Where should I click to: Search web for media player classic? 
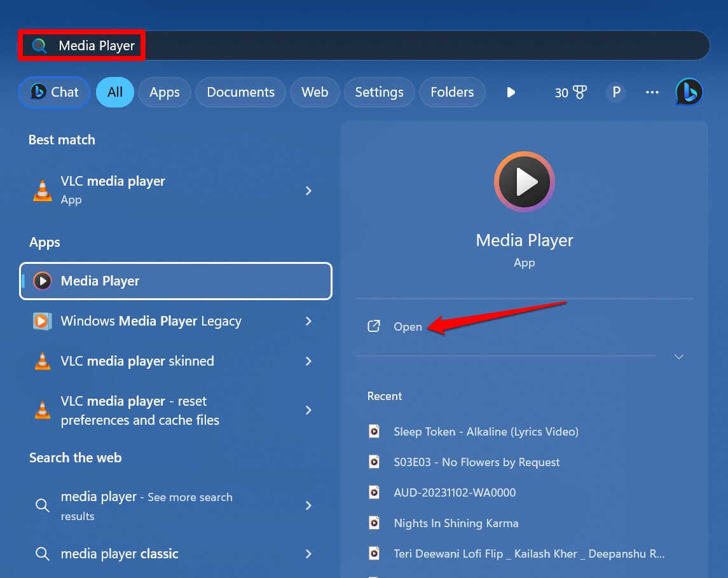(175, 553)
